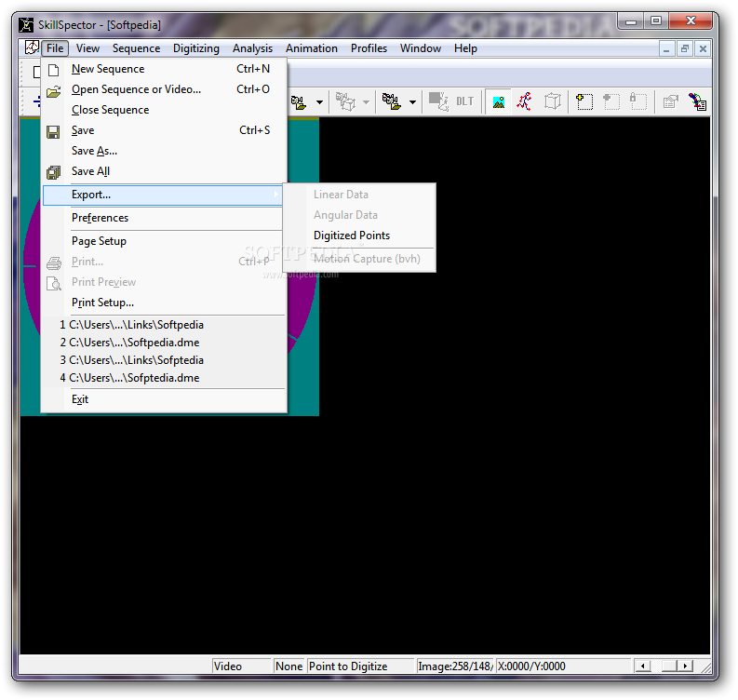Open the Help menu
Viewport: 738px width, 700px height.
465,48
